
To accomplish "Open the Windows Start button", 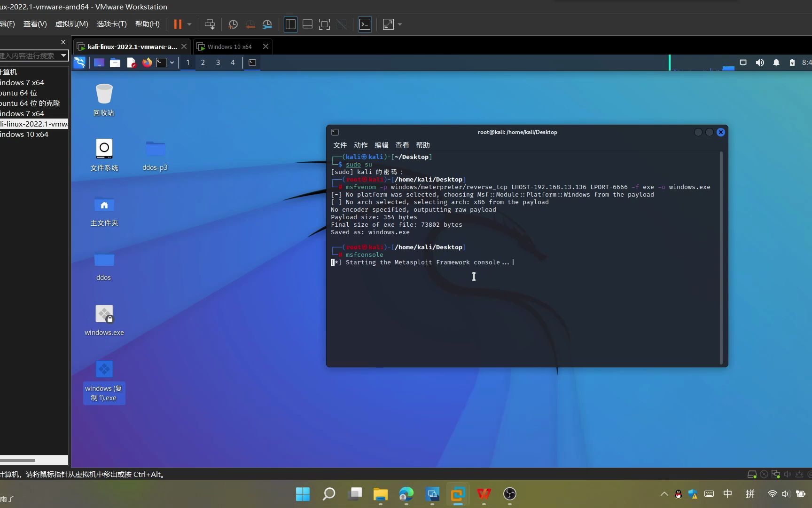I will (x=303, y=494).
